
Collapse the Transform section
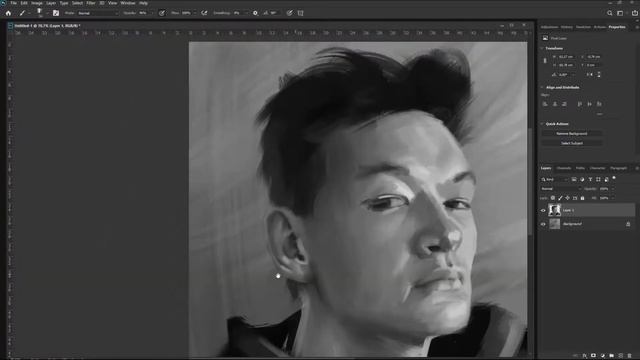click(542, 48)
